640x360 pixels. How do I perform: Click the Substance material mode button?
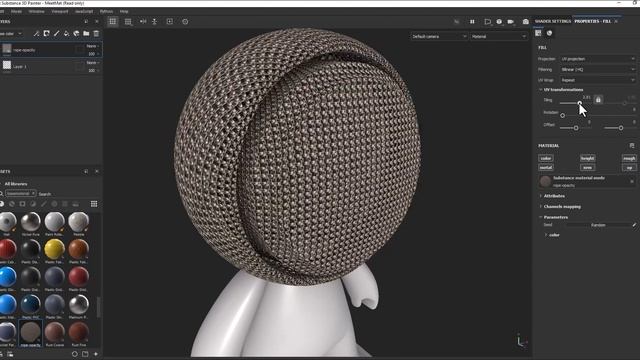click(x=587, y=181)
